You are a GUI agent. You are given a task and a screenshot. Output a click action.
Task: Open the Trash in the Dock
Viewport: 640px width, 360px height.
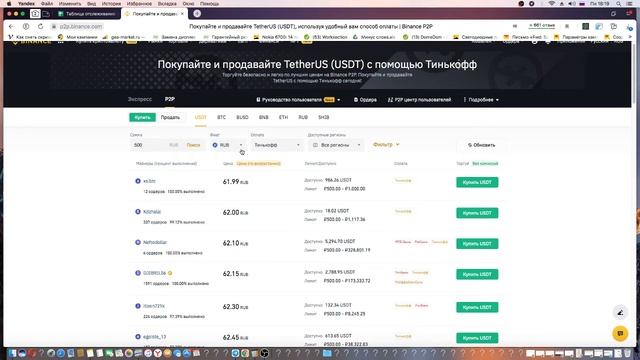[x=627, y=353]
